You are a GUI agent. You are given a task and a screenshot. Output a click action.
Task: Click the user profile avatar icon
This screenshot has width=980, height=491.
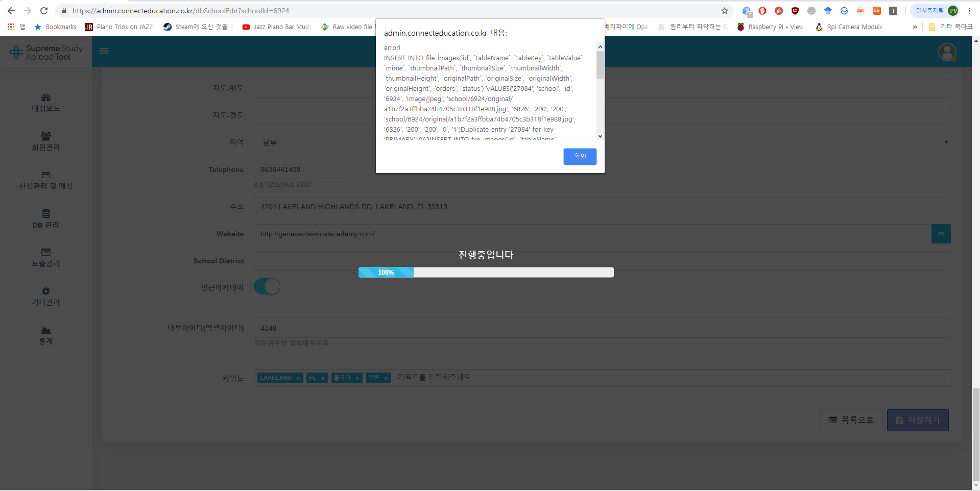tap(947, 52)
